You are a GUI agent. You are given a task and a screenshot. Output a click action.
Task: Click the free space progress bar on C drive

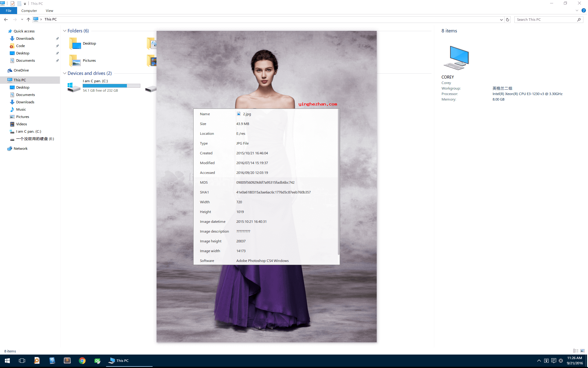[112, 86]
